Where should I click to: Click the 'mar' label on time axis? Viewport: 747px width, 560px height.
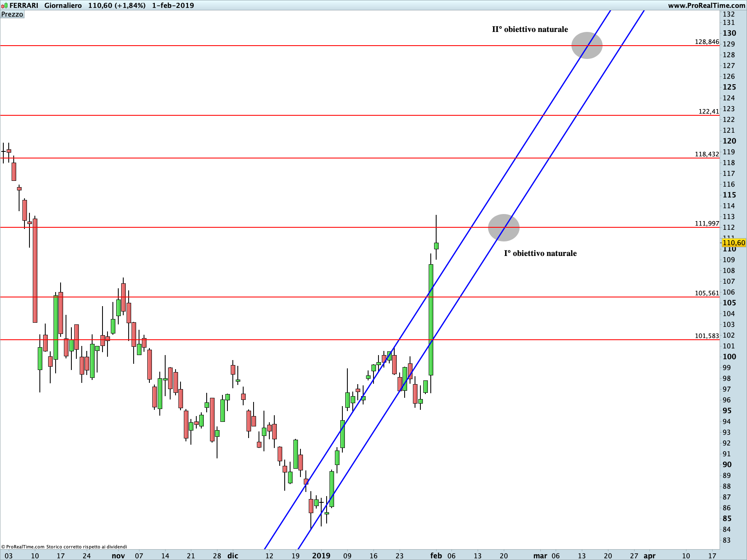[540, 556]
